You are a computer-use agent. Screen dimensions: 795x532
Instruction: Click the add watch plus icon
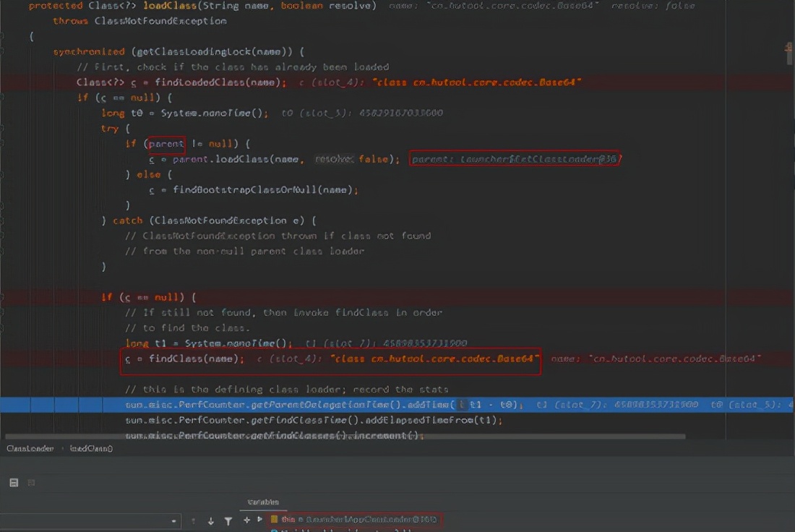pos(247,520)
